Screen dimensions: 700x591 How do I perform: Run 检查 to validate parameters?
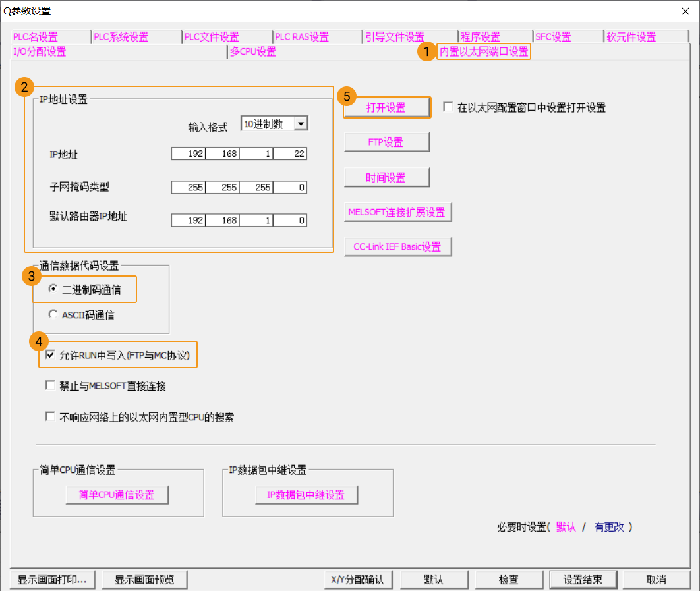(x=509, y=580)
